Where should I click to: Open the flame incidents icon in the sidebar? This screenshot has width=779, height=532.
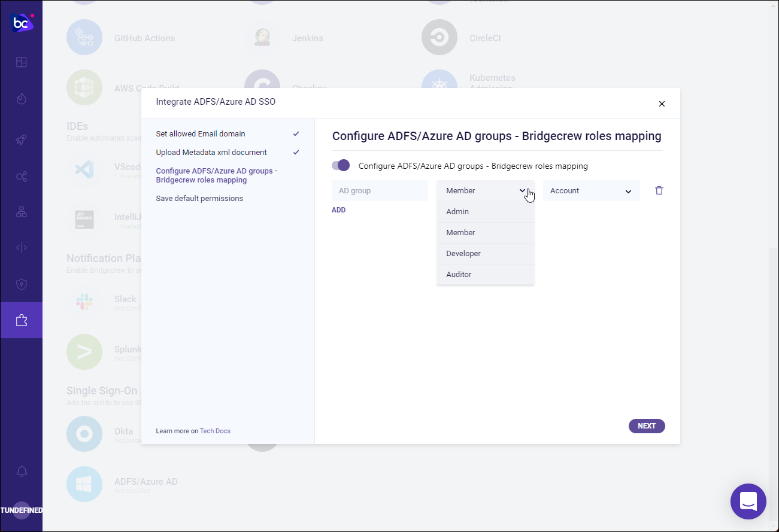(x=22, y=99)
